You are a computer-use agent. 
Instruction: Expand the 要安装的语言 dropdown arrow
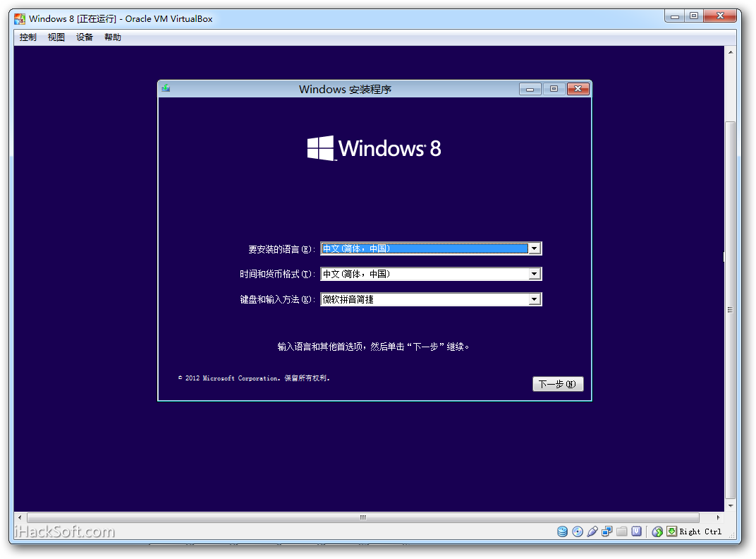click(535, 248)
